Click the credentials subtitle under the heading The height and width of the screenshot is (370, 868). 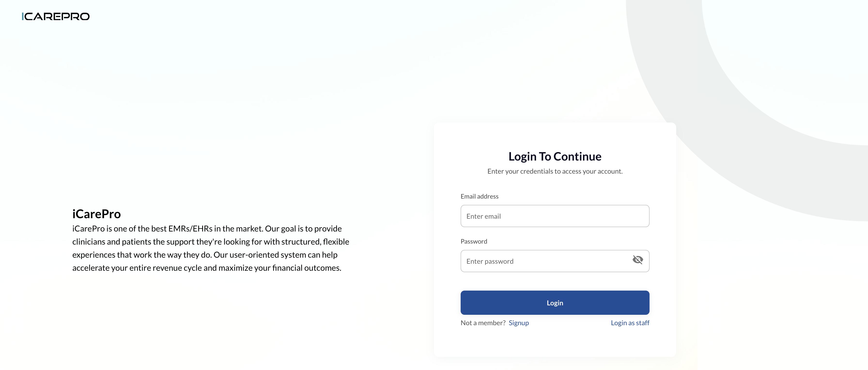(x=555, y=171)
